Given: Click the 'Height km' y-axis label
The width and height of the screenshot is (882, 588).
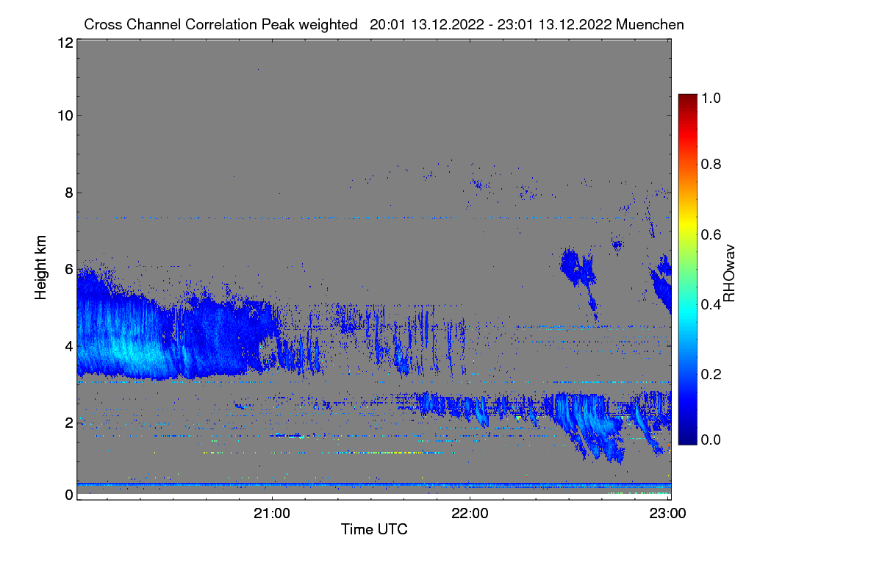Looking at the screenshot, I should 40,268.
